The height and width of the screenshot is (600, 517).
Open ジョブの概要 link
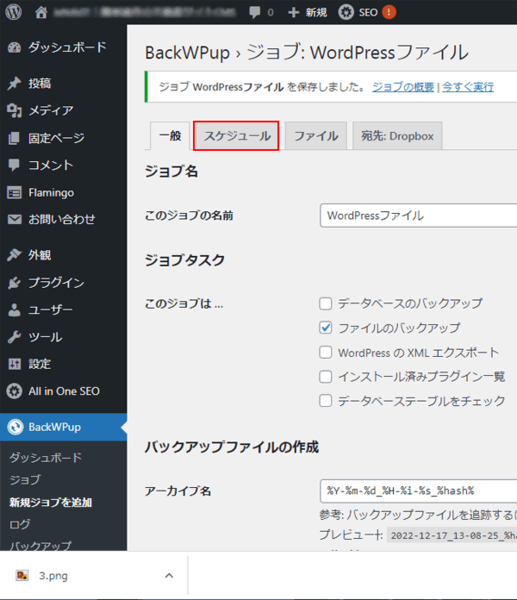click(403, 87)
